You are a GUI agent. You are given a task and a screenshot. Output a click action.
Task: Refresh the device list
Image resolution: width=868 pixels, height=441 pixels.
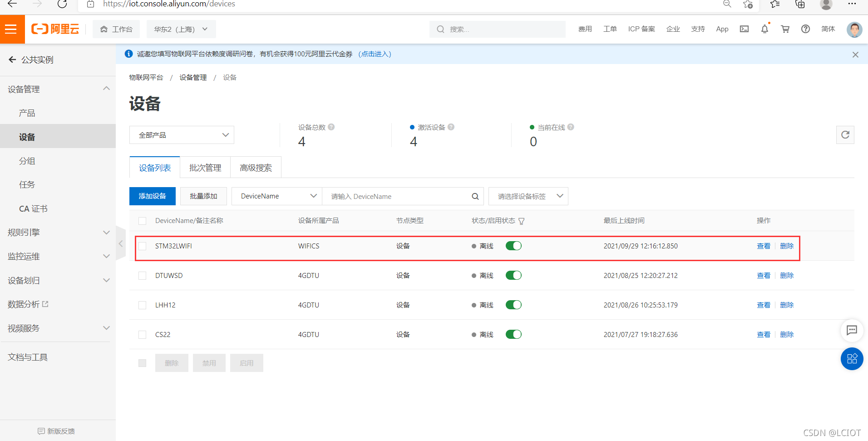coord(845,135)
